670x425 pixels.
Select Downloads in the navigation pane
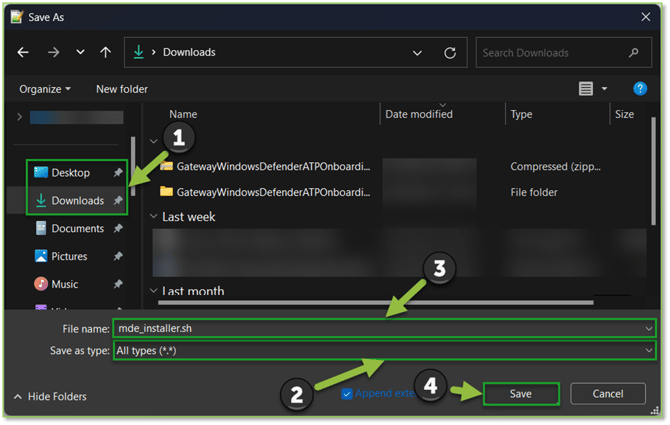77,201
